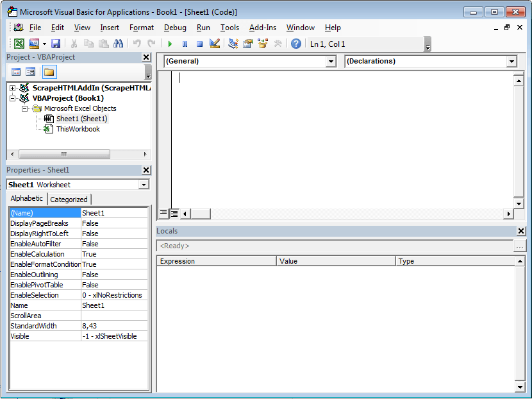Open the (Declarations) procedure dropdown

[511, 62]
